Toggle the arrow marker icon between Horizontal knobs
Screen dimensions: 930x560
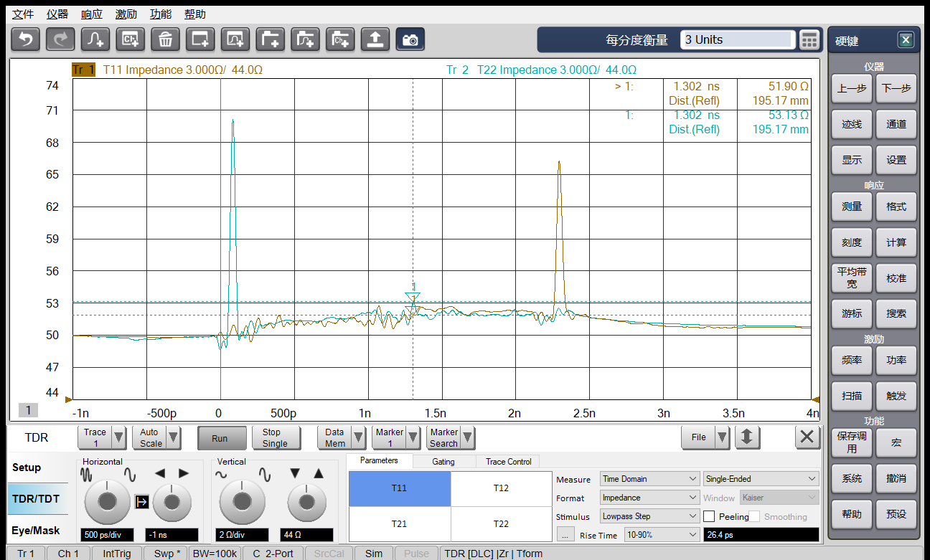point(141,502)
